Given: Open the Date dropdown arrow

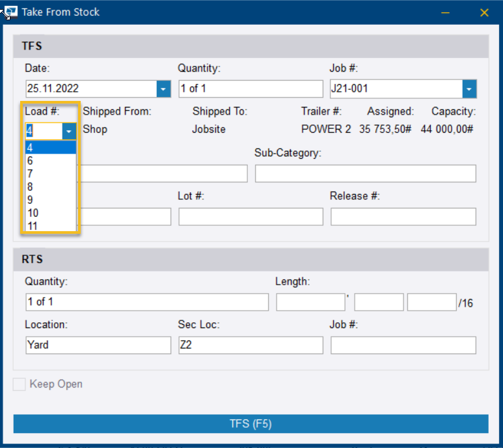Looking at the screenshot, I should click(163, 89).
